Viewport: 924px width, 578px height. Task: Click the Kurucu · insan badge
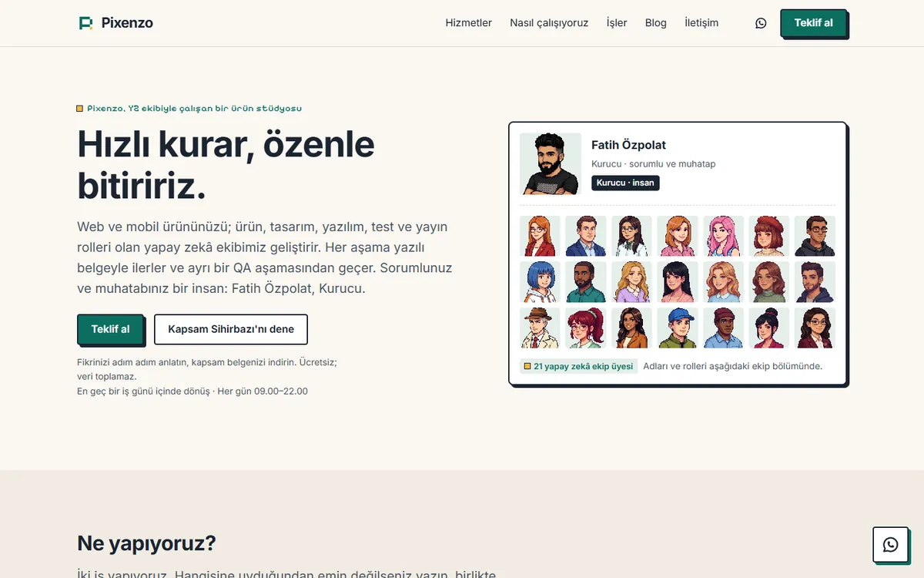[625, 183]
